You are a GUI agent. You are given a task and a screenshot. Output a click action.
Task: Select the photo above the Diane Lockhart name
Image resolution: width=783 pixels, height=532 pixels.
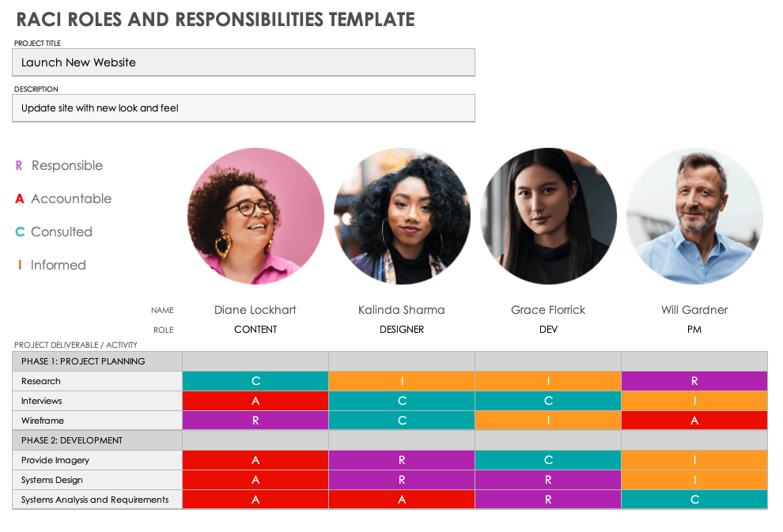click(255, 216)
